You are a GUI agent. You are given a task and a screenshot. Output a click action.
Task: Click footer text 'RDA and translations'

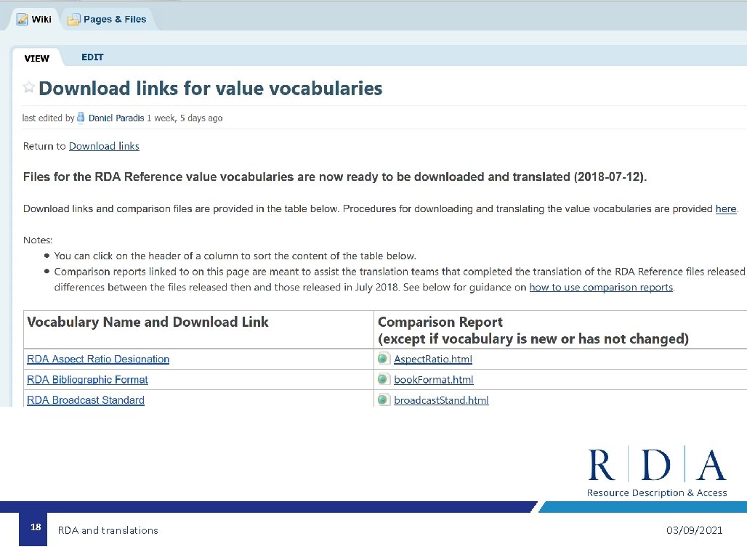[x=108, y=530]
